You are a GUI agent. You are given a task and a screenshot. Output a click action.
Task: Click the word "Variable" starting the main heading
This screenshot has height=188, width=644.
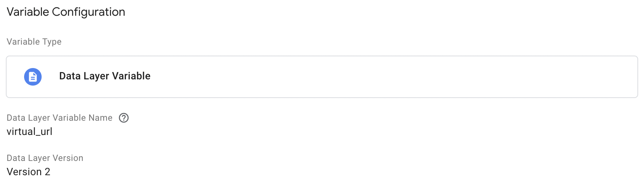point(28,12)
